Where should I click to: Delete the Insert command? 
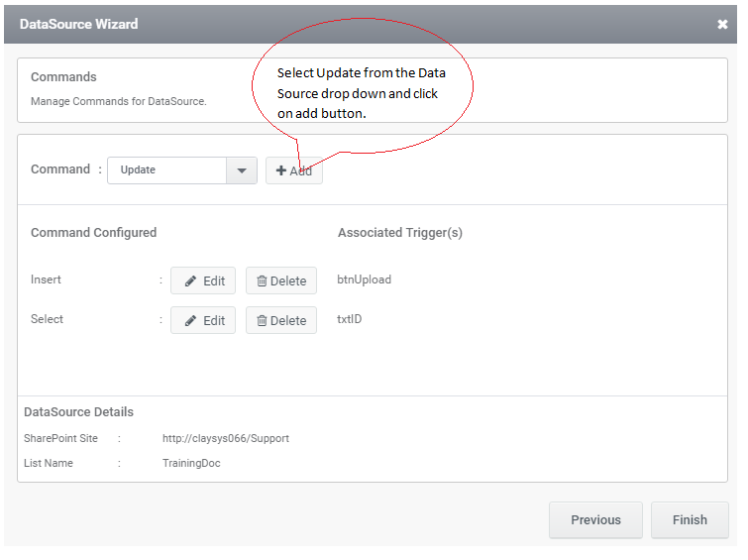click(281, 280)
